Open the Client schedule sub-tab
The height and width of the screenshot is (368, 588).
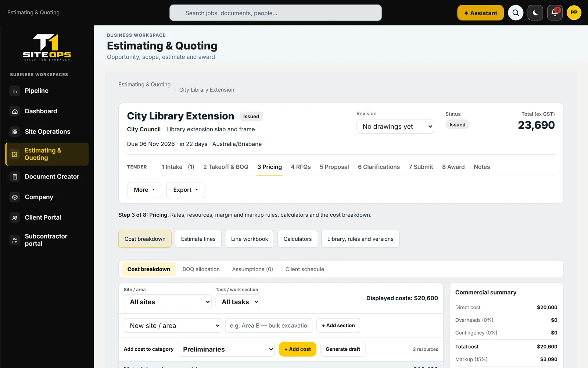305,269
